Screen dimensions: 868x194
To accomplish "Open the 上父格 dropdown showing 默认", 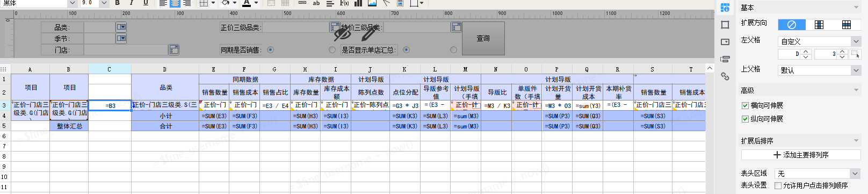I will click(819, 70).
